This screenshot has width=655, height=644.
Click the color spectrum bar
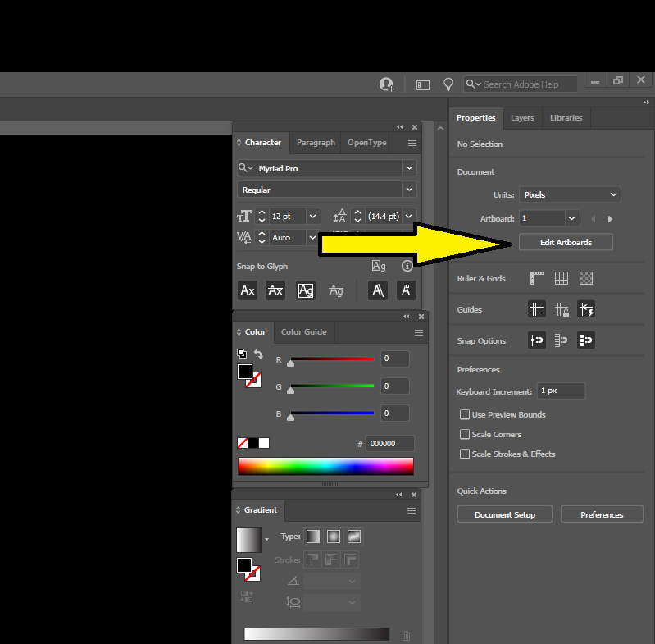(325, 466)
